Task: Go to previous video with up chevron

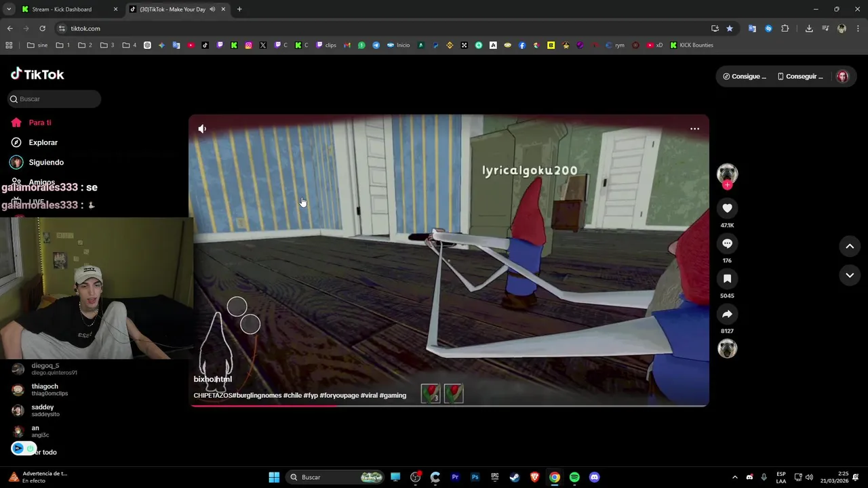Action: (850, 247)
